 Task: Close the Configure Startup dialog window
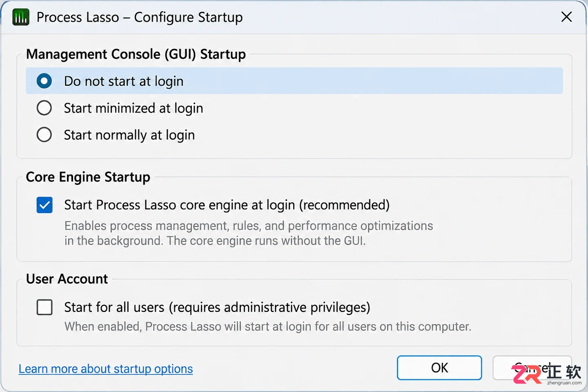click(566, 17)
